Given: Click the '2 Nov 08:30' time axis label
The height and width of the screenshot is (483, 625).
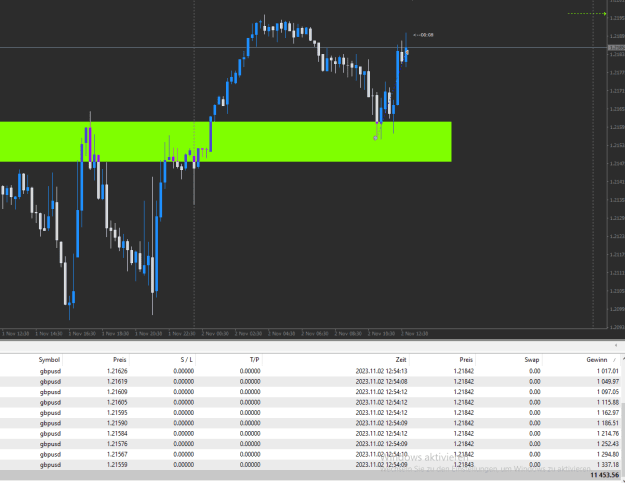Looking at the screenshot, I should click(348, 333).
